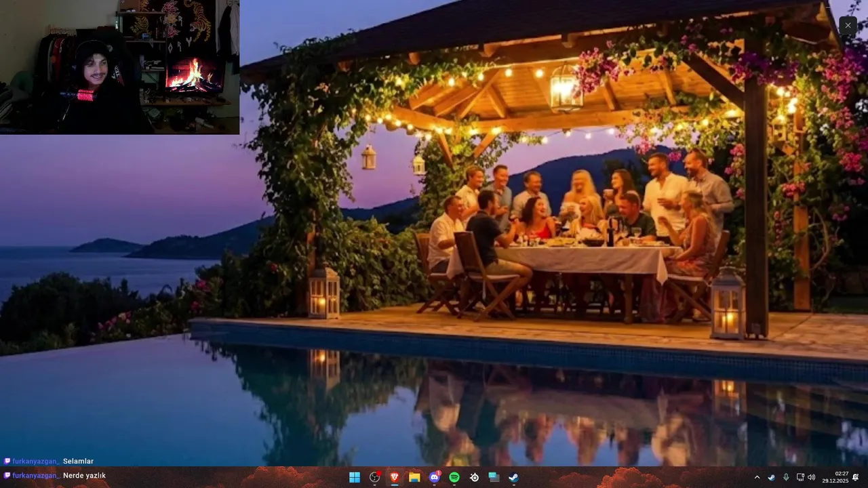The width and height of the screenshot is (868, 488).
Task: Click furkanyazgan_ username beside 'Nerde yazlık'
Action: pos(36,476)
